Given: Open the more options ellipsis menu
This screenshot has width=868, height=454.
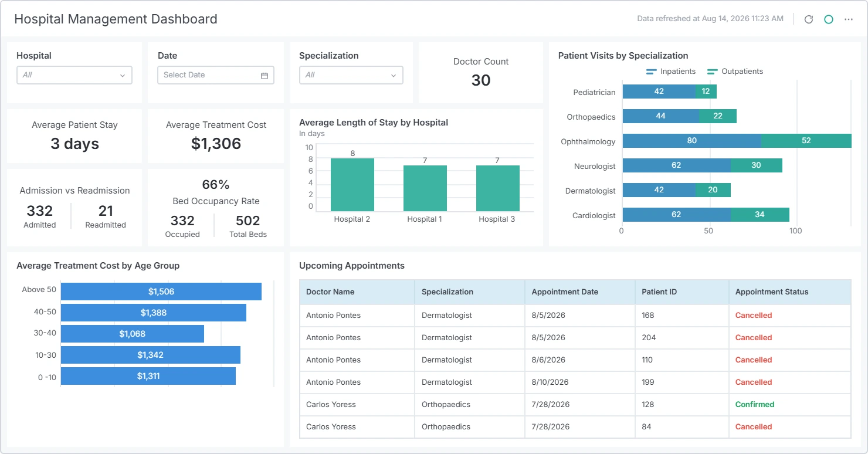Looking at the screenshot, I should coord(849,19).
